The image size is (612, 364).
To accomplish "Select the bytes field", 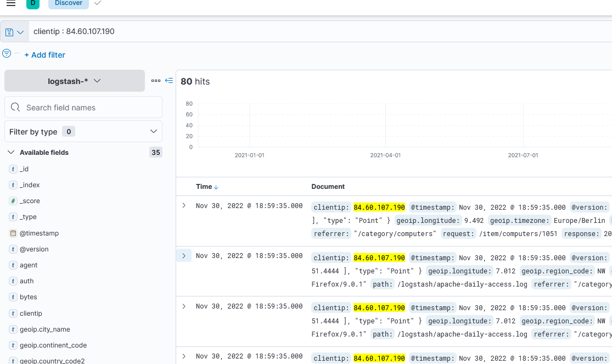I will click(28, 297).
